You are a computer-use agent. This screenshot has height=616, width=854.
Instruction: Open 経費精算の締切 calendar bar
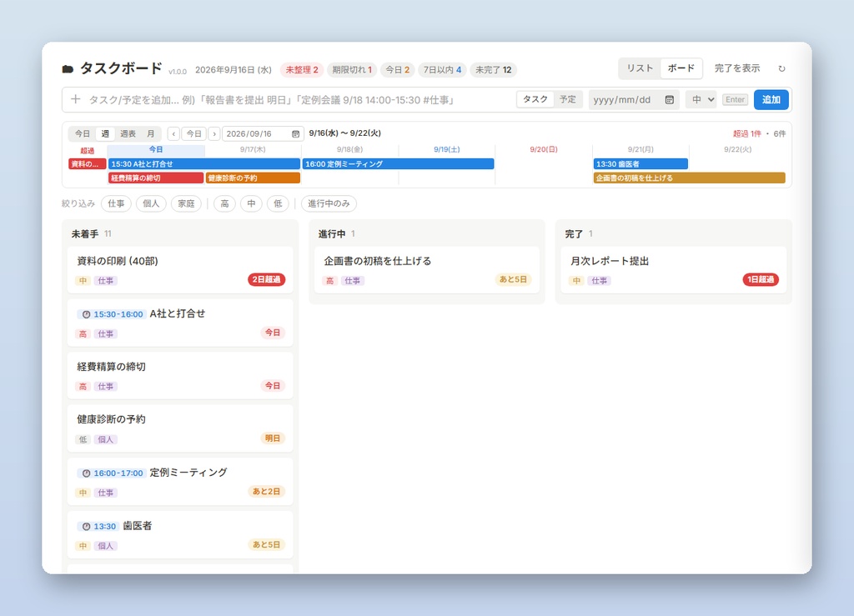pyautogui.click(x=156, y=178)
